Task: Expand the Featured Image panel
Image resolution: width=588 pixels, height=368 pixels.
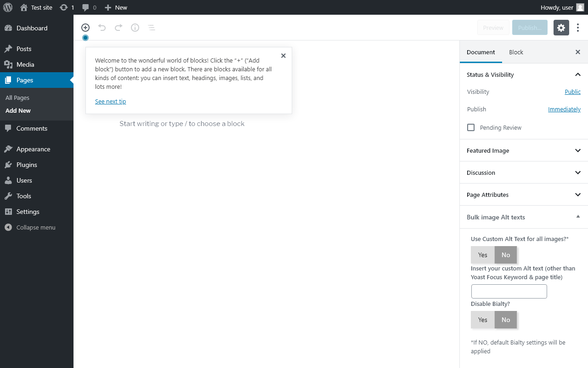Action: pyautogui.click(x=524, y=150)
